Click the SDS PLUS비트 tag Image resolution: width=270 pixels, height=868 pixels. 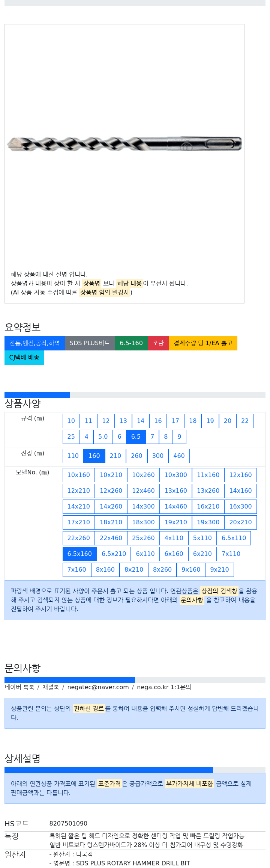(x=90, y=343)
